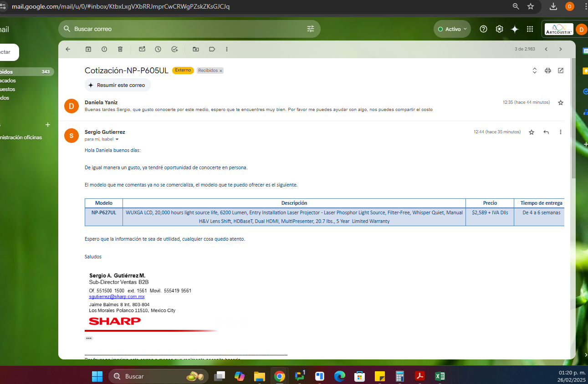Click the browser address bar URL

[x=121, y=6]
